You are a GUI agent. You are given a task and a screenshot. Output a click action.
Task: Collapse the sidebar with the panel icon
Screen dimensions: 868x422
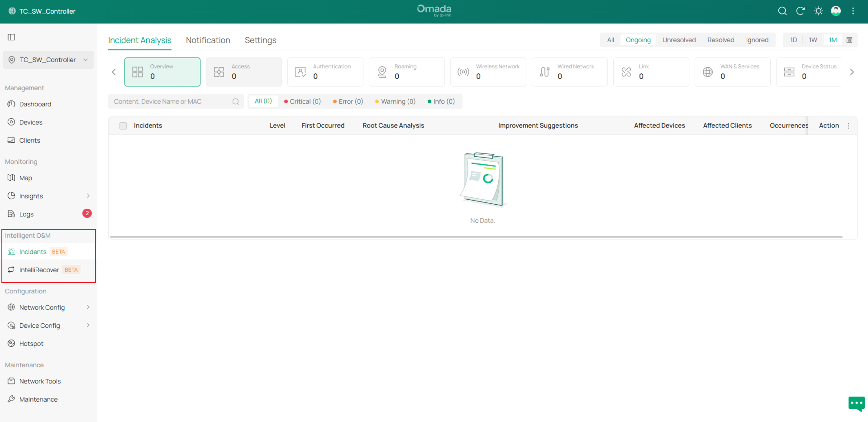(12, 37)
